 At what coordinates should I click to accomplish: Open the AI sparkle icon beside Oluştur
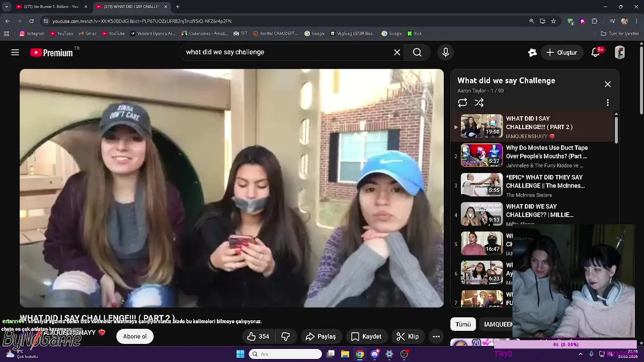532,52
